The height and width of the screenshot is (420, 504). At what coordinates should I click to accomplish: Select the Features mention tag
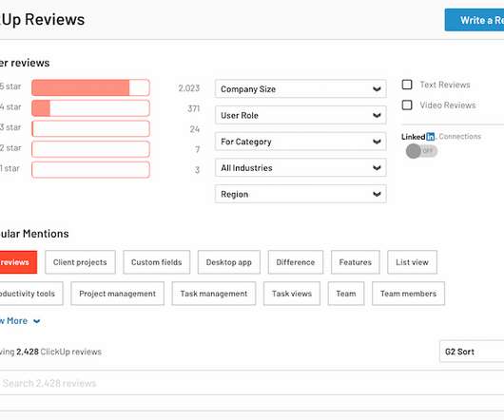point(356,262)
